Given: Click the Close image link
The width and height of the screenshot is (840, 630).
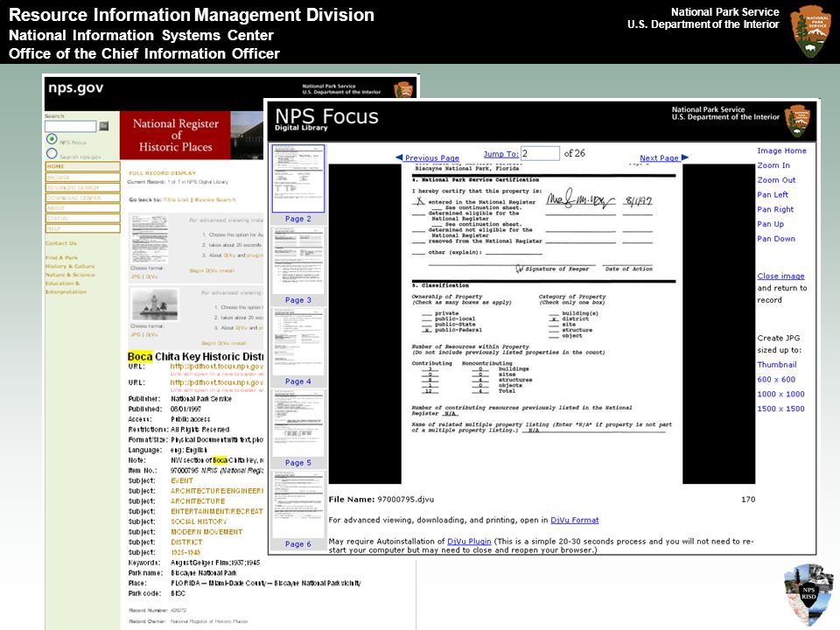Looking at the screenshot, I should [780, 276].
